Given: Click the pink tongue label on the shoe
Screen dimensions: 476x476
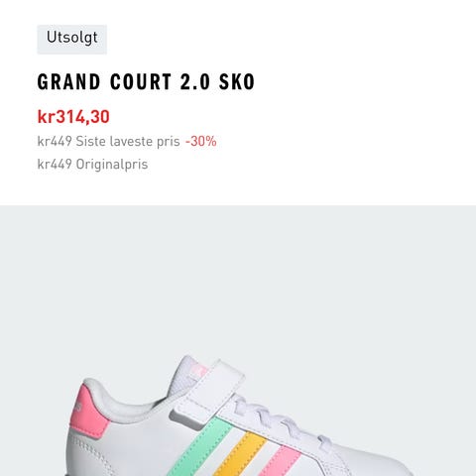Looking at the screenshot, I should tap(199, 370).
